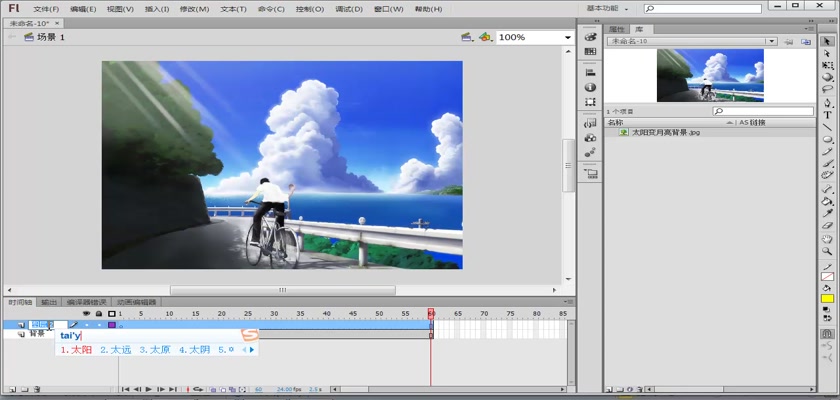This screenshot has height=400, width=840.
Task: Open the 文件(F) menu
Action: pos(46,9)
